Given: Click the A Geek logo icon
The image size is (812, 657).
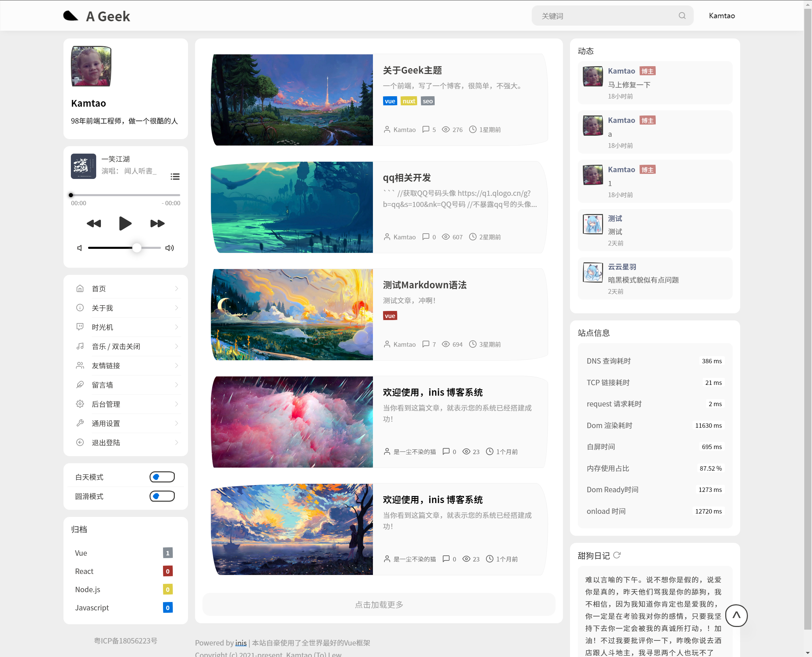Looking at the screenshot, I should point(71,16).
